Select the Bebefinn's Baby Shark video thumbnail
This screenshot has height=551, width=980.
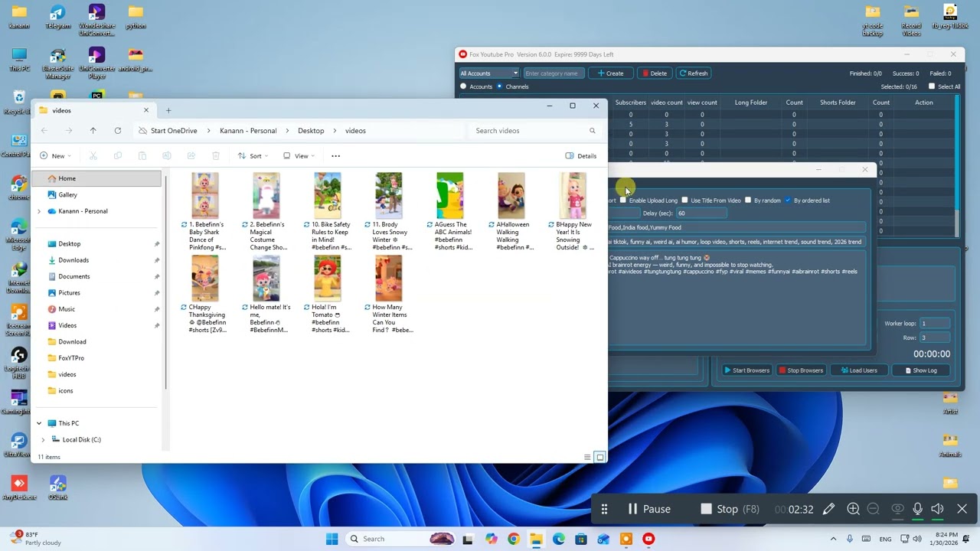click(x=204, y=195)
